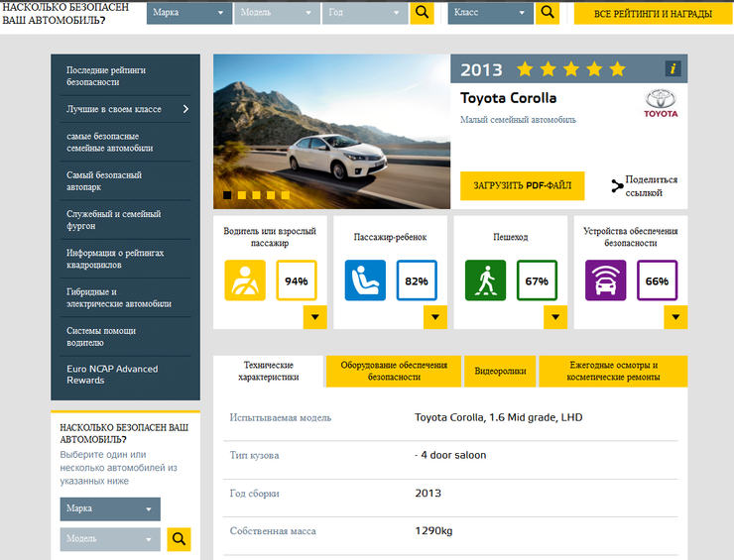Click the 82% child occupant score box
This screenshot has height=560, width=734.
pos(417,280)
